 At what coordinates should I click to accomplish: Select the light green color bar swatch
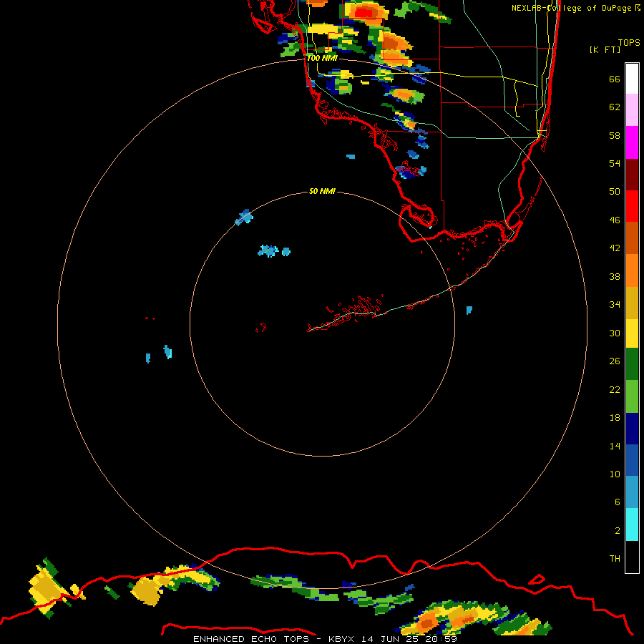coord(632,396)
